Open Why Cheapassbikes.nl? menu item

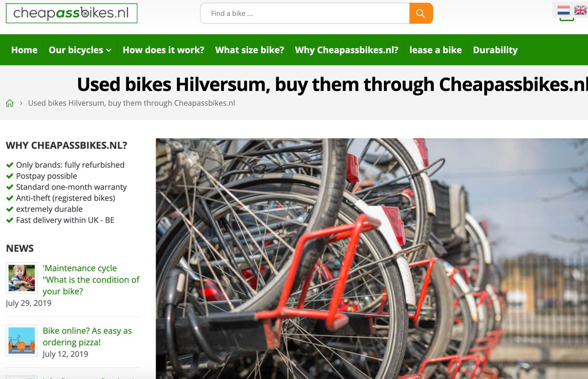click(347, 50)
